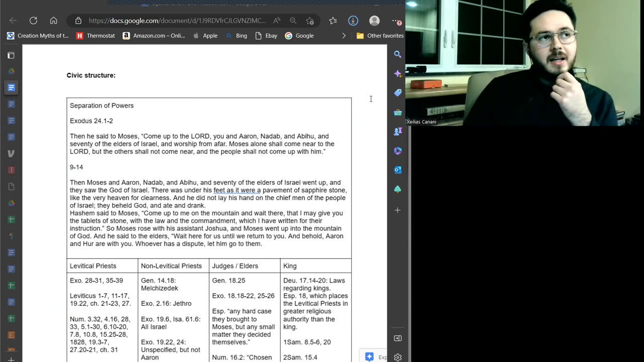This screenshot has width=644, height=362.
Task: Click the Gen. 18.25 entry
Action: click(x=229, y=281)
